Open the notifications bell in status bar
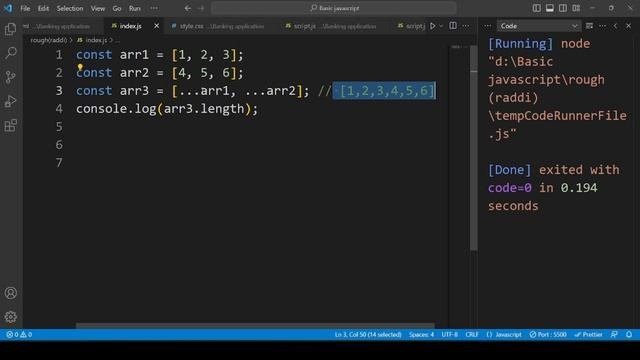Viewport: 640px width, 360px height. [x=629, y=335]
